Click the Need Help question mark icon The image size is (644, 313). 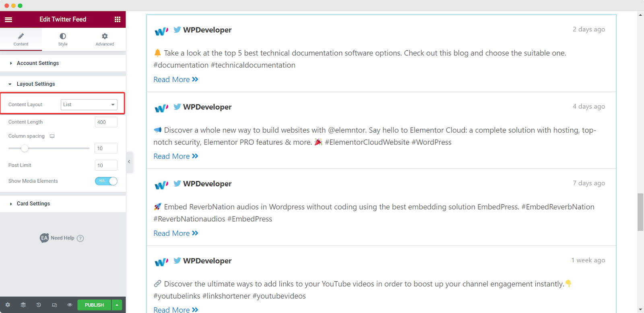click(x=80, y=238)
